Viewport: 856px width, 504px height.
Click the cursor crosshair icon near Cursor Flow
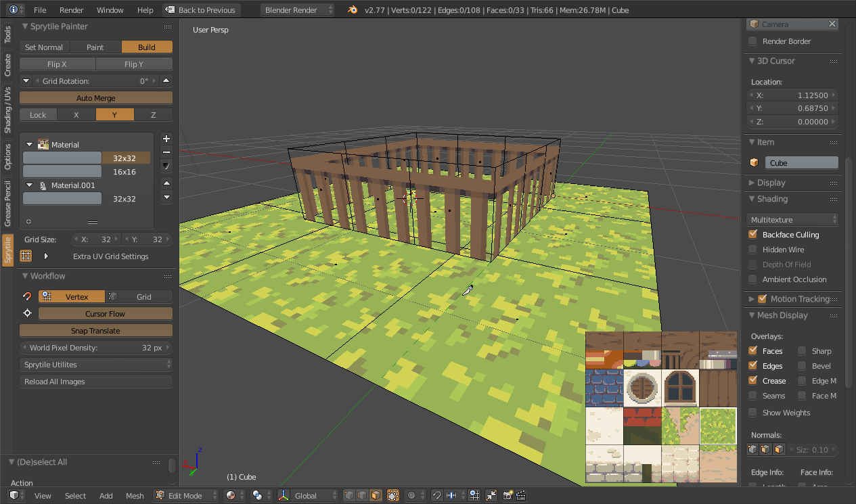click(27, 313)
